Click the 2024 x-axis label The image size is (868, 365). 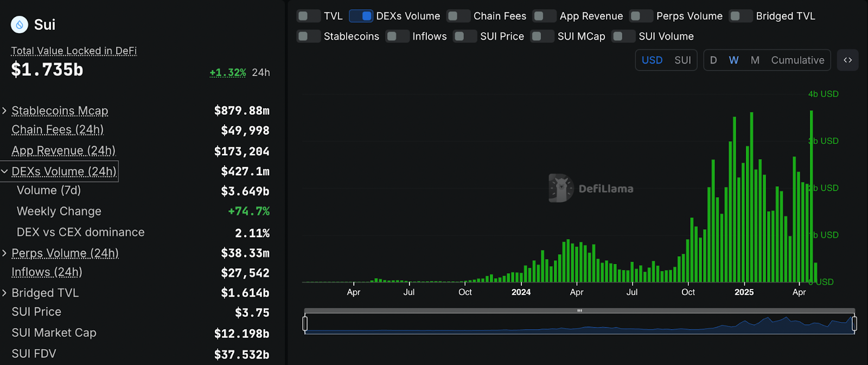pos(521,292)
